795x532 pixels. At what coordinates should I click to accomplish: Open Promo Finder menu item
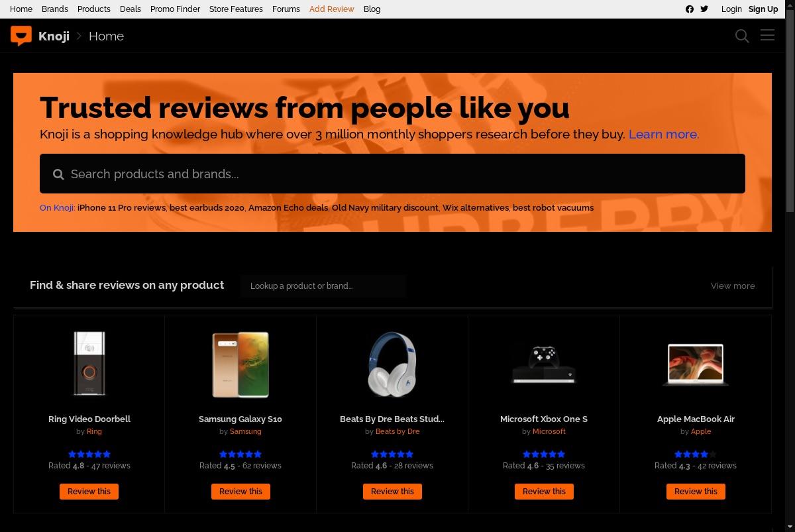[x=175, y=9]
